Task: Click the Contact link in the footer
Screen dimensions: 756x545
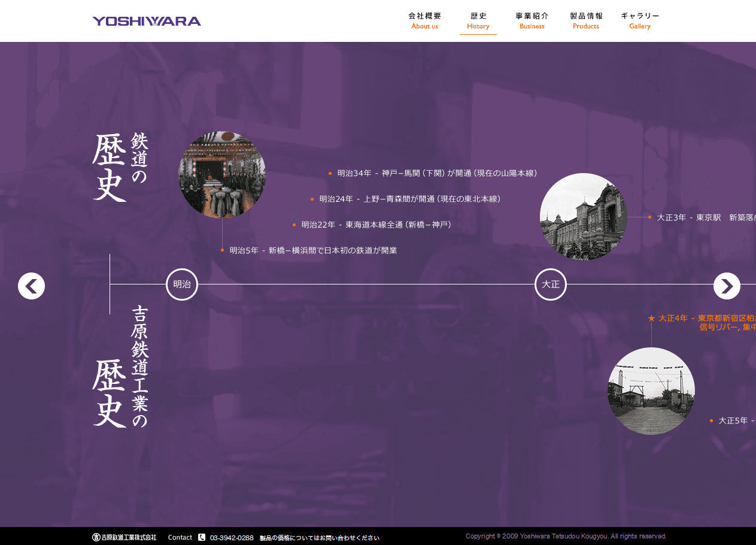Action: (x=180, y=537)
